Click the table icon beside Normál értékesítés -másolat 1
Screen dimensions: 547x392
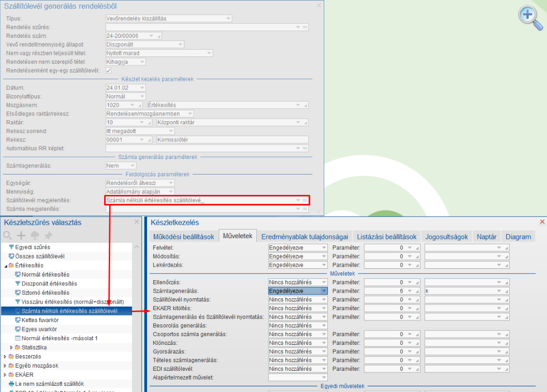point(18,338)
